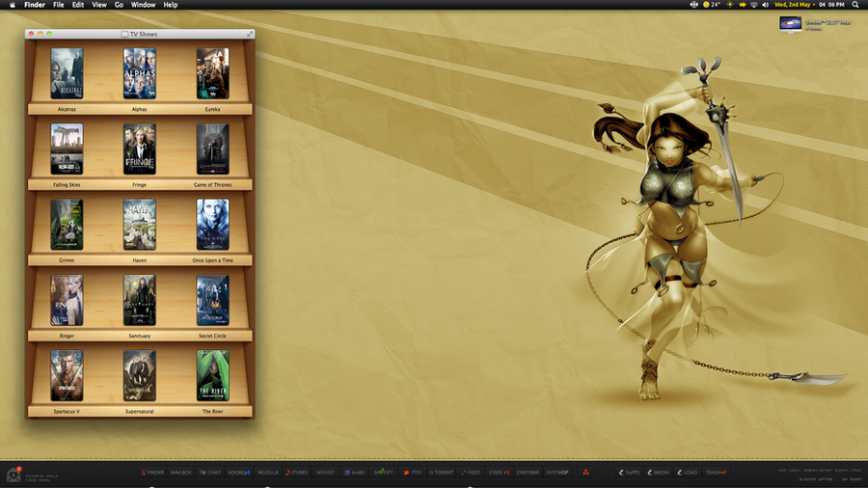Viewport: 868px width, 488px height.
Task: Open the Alcatraz show folder icon
Action: 67,73
